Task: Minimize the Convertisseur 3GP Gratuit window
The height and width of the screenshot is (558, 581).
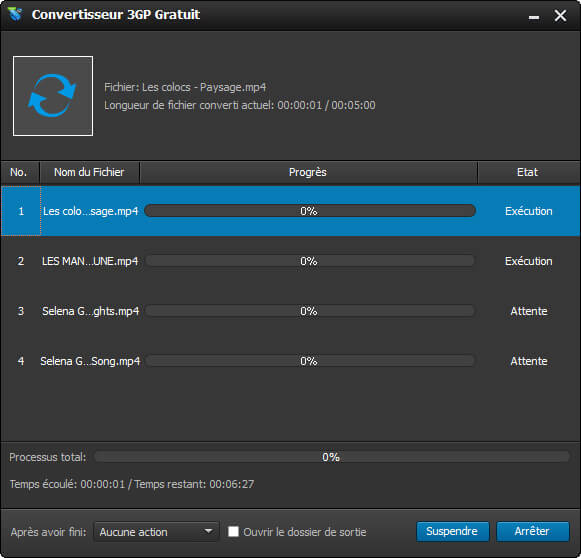Action: point(534,17)
